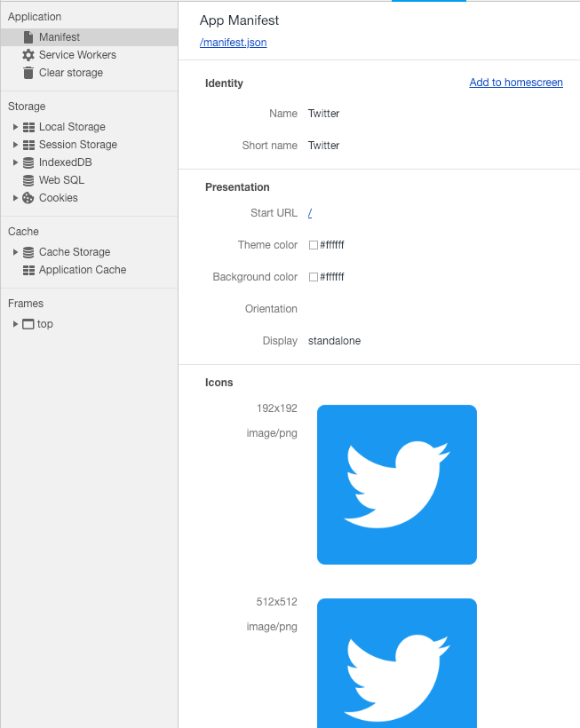This screenshot has height=728, width=580.
Task: Click the Service Workers gear icon
Action: click(28, 55)
